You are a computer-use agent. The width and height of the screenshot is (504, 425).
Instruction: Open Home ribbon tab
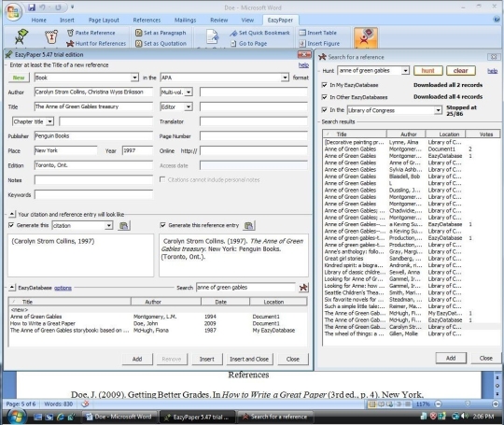(39, 20)
